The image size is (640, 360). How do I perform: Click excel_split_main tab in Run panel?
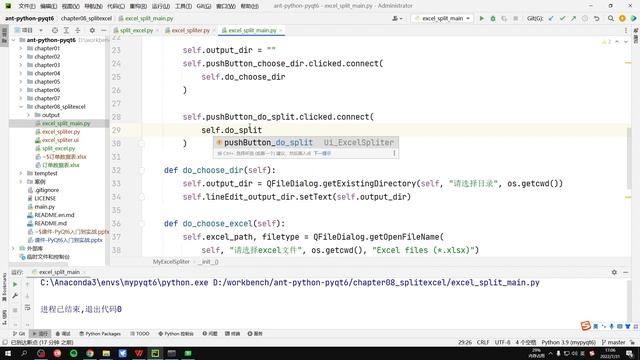[59, 272]
